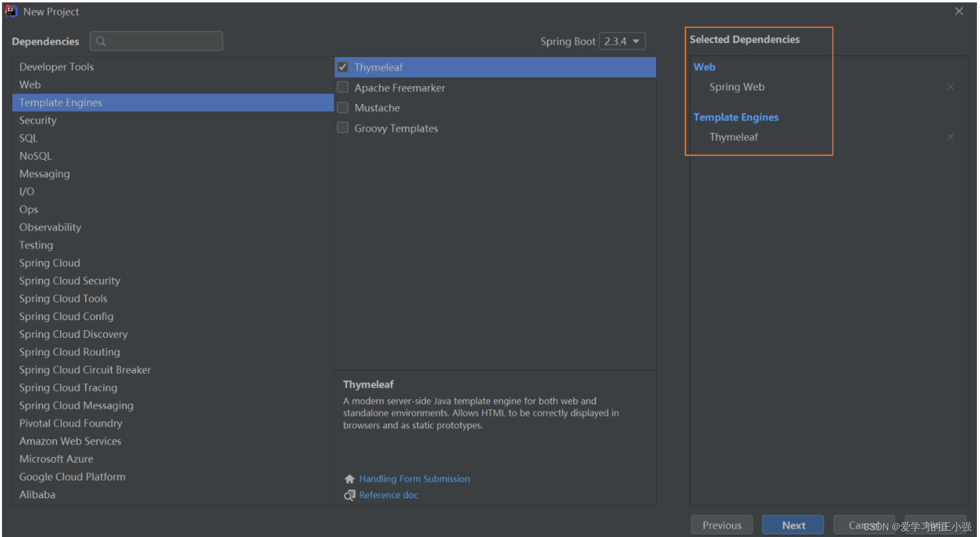Select the Template Engines category
Viewport: 980px width, 537px height.
[x=173, y=102]
